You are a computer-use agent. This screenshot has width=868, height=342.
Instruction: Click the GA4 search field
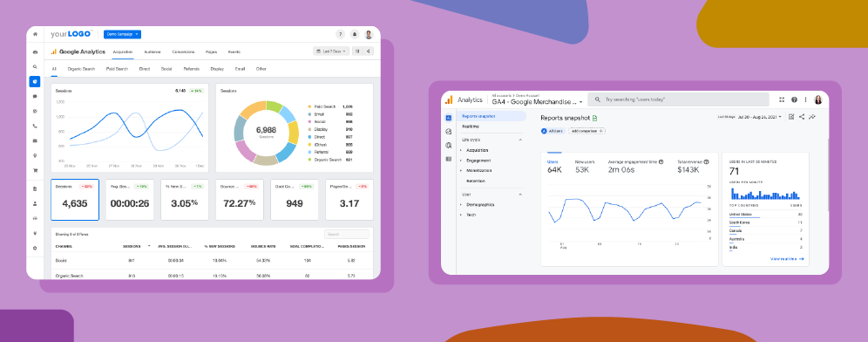pyautogui.click(x=679, y=99)
